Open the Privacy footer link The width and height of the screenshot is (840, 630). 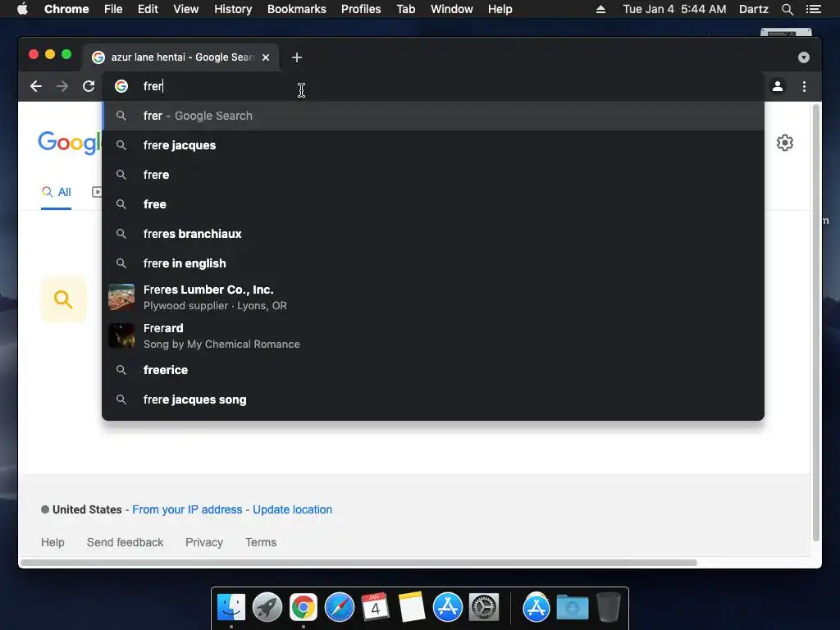click(204, 542)
